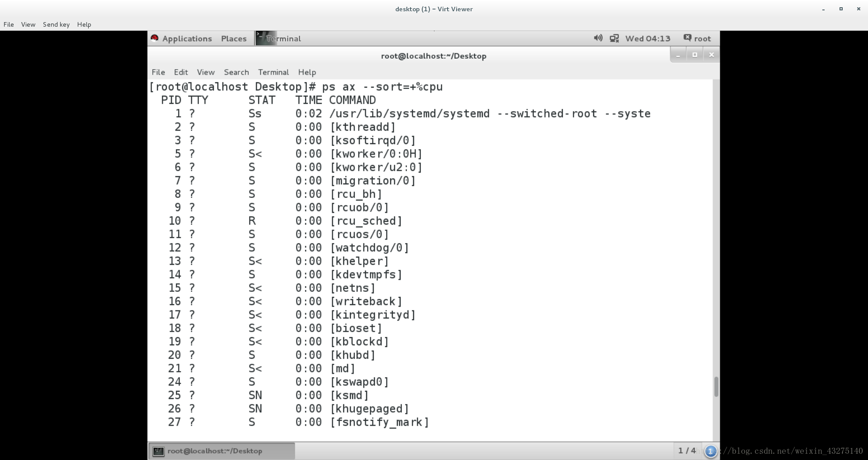
Task: Click the red hat Applications icon
Action: [155, 38]
